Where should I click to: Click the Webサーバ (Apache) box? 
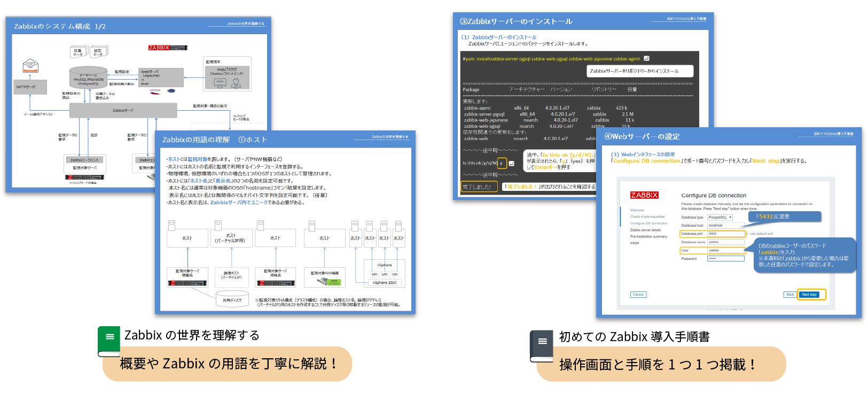click(161, 77)
